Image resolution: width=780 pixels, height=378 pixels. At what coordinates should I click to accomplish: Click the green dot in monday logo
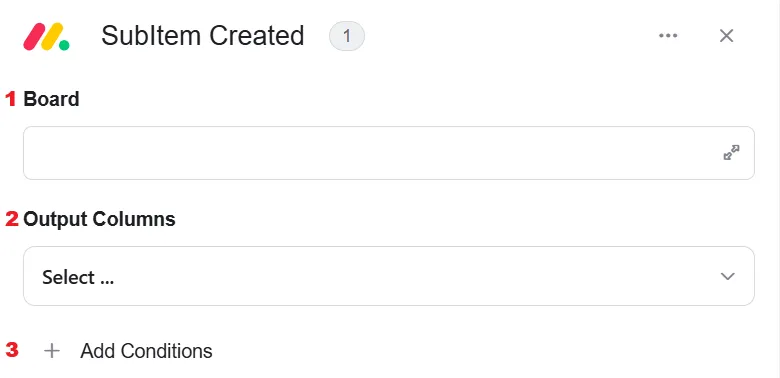point(64,45)
